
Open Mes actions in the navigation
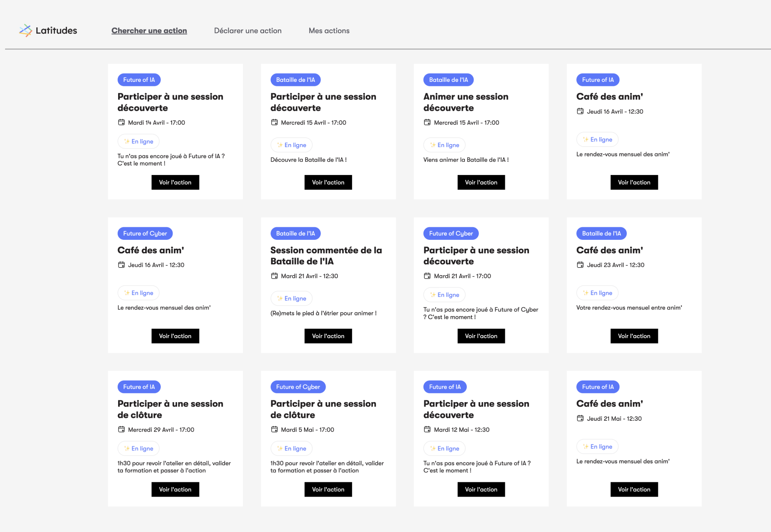click(x=329, y=30)
